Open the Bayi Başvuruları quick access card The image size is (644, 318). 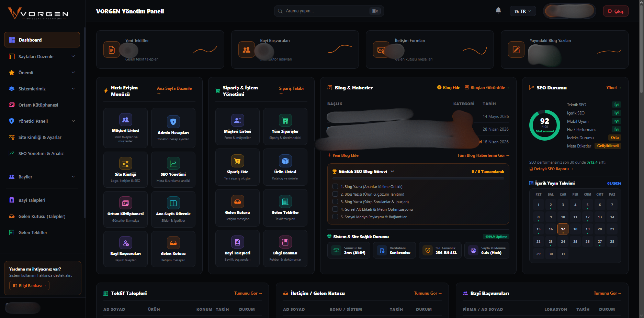pos(125,249)
